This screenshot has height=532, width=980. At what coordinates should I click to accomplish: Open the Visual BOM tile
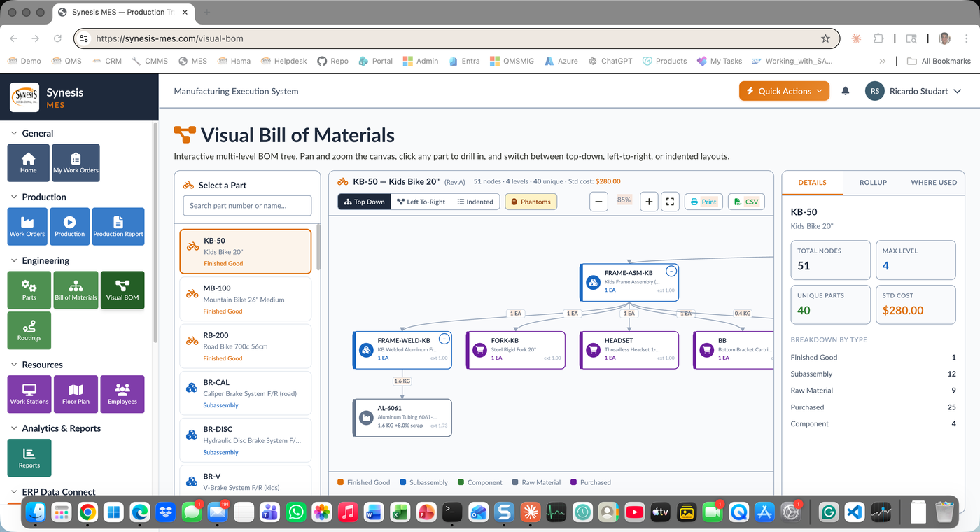point(122,290)
